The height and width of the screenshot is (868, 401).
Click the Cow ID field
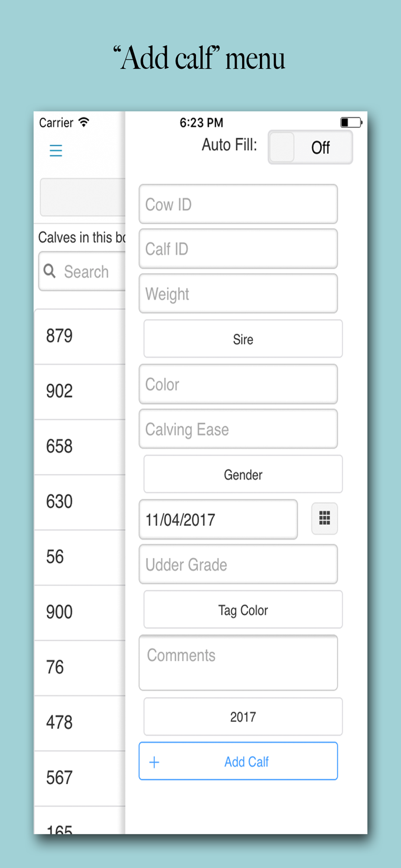[x=238, y=204]
